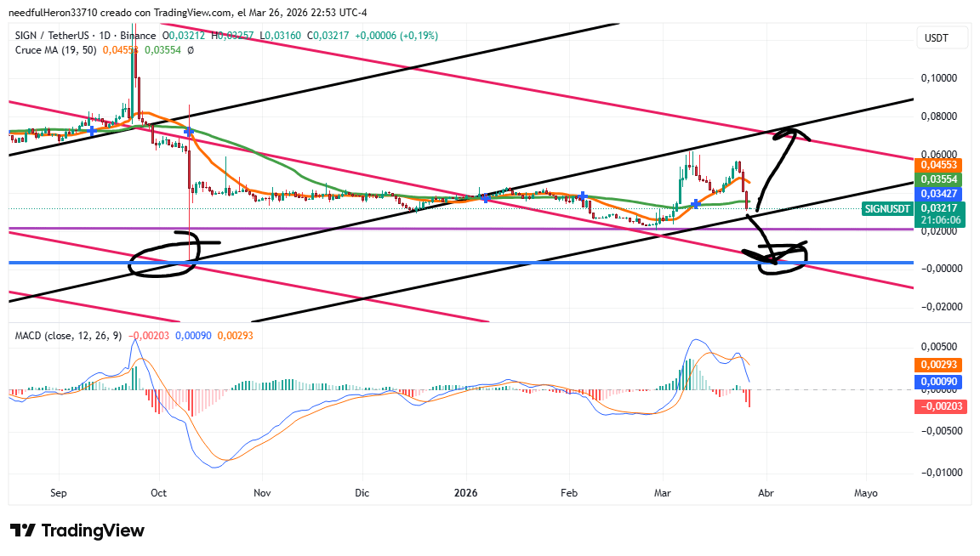Click the 2026 label on time axis
The height and width of the screenshot is (556, 980).
coord(465,493)
